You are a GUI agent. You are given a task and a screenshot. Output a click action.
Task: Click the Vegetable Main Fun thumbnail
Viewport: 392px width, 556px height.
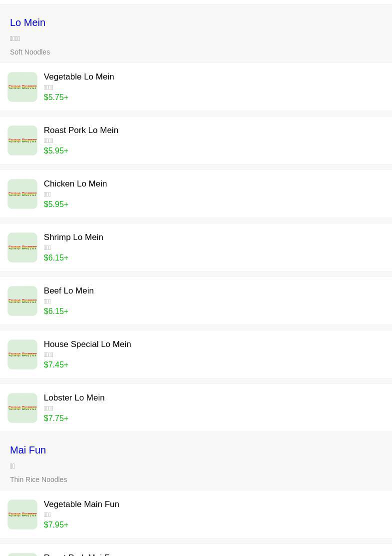click(22, 514)
